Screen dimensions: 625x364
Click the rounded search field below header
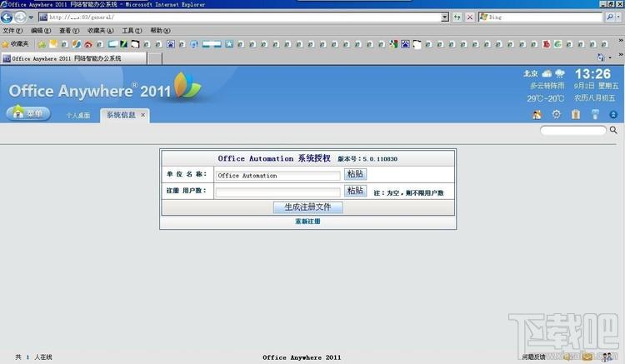click(573, 130)
